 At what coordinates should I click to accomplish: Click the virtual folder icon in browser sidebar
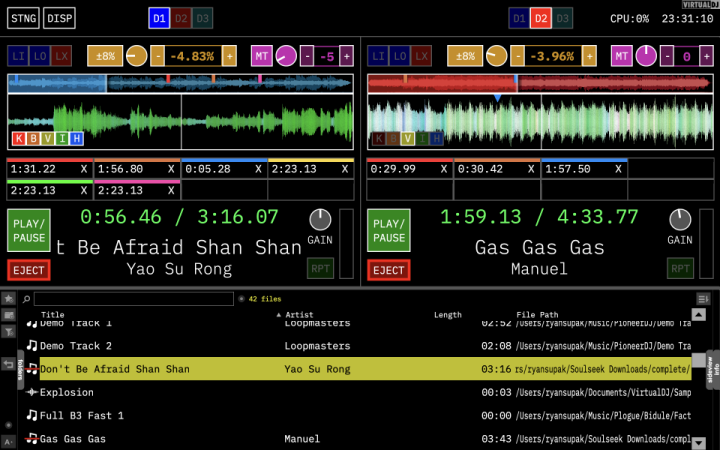click(x=9, y=315)
